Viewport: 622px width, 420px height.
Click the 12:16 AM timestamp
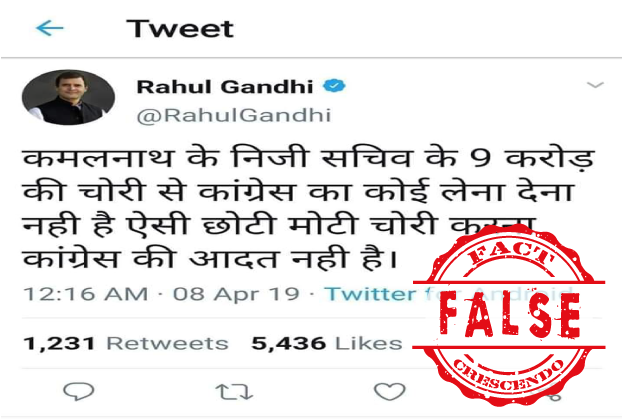coord(86,294)
